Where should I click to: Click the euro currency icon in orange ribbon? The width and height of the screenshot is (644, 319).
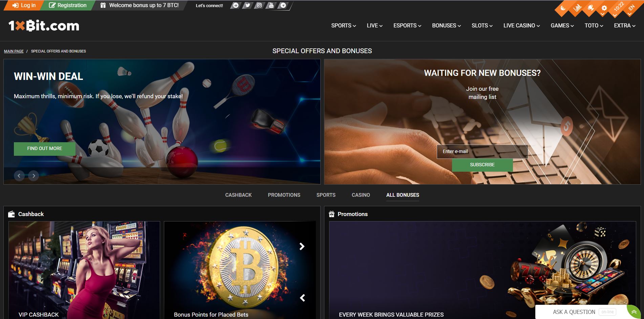[x=563, y=8]
